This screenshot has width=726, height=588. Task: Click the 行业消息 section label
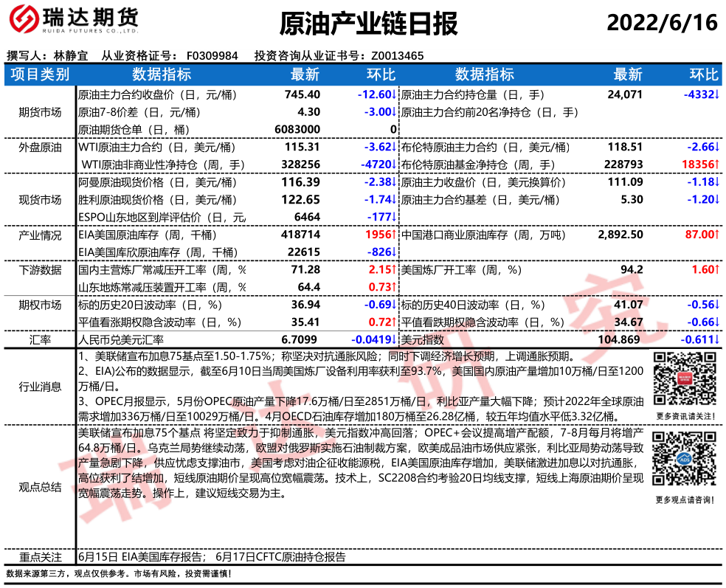tap(40, 387)
